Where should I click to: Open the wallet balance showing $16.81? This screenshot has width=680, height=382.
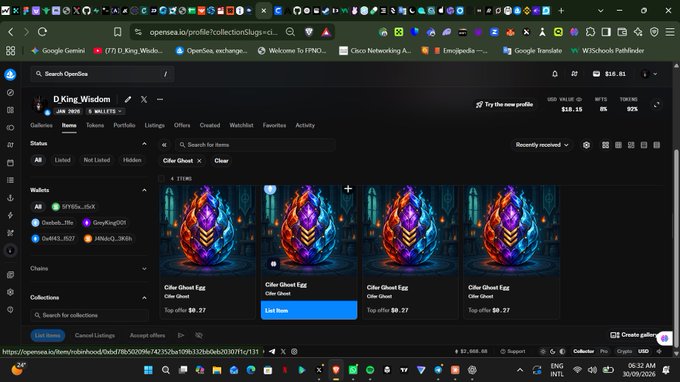pos(609,74)
